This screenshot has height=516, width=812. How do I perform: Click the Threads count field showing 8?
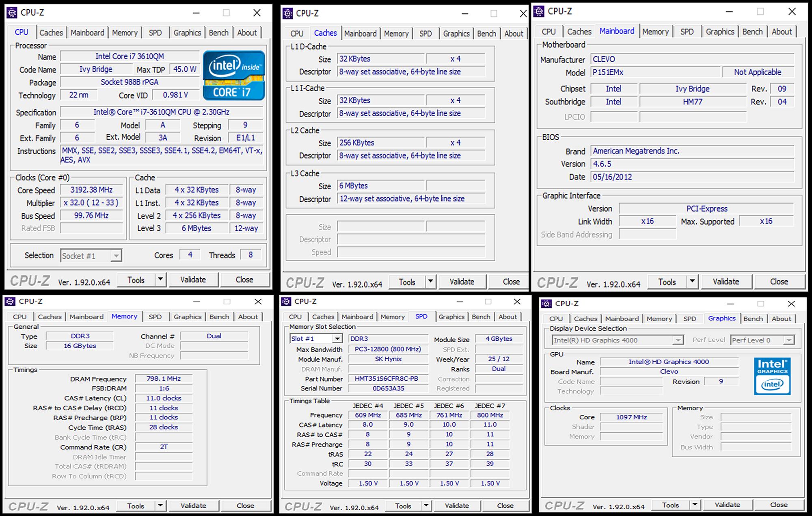coord(251,255)
